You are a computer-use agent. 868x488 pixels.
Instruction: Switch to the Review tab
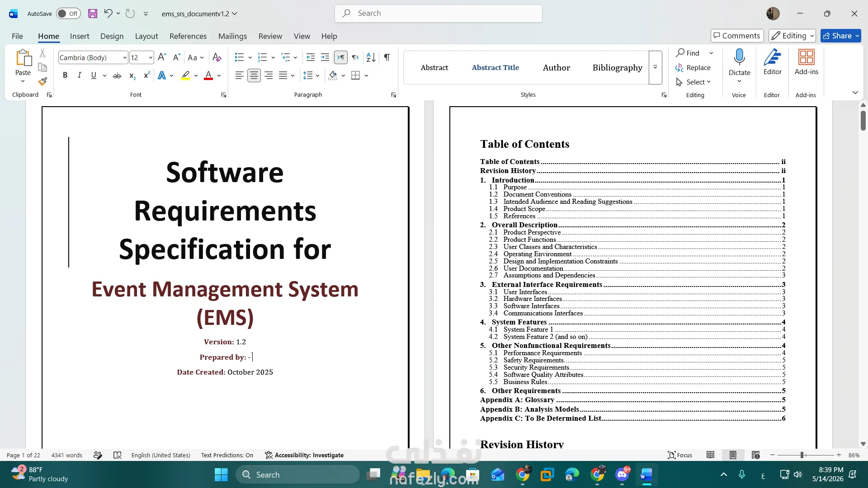click(270, 36)
